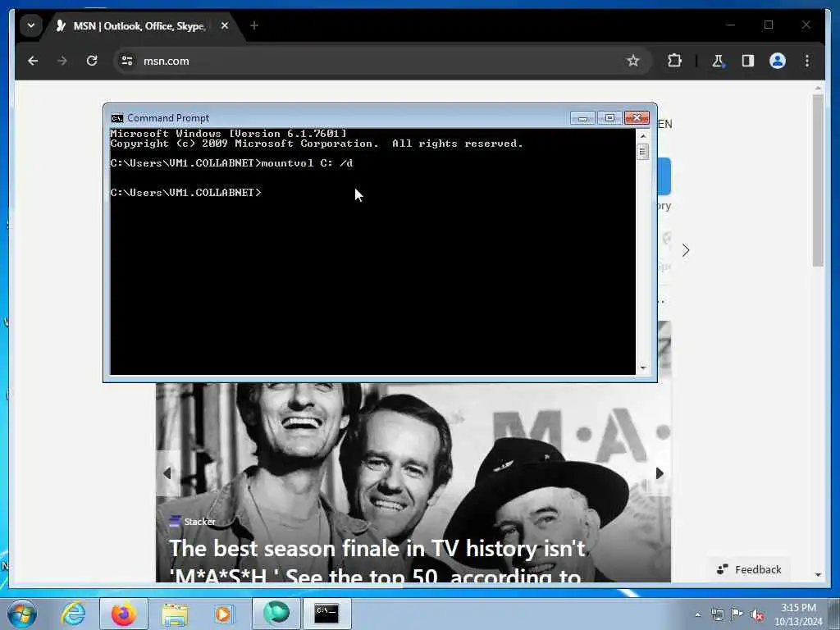Open Firefox from the taskbar

click(123, 614)
